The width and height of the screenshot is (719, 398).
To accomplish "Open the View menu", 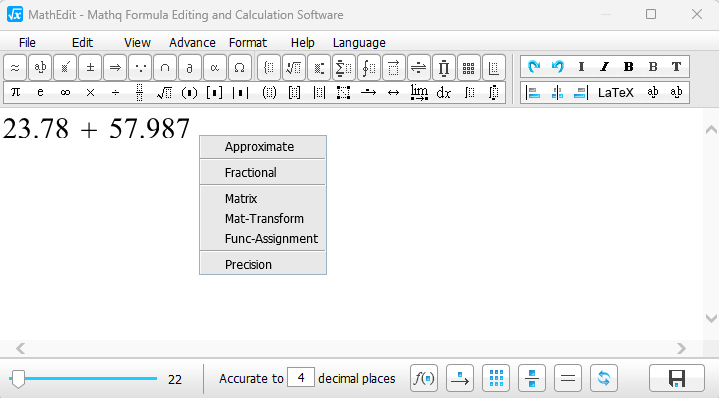I will coord(137,43).
